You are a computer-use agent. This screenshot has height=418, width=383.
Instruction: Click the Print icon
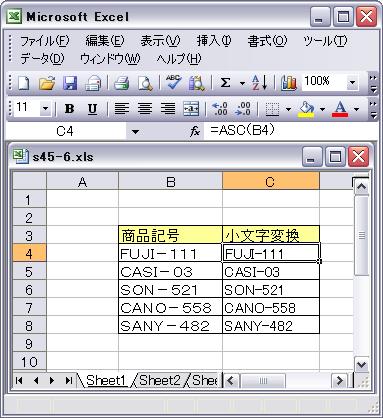coord(121,83)
